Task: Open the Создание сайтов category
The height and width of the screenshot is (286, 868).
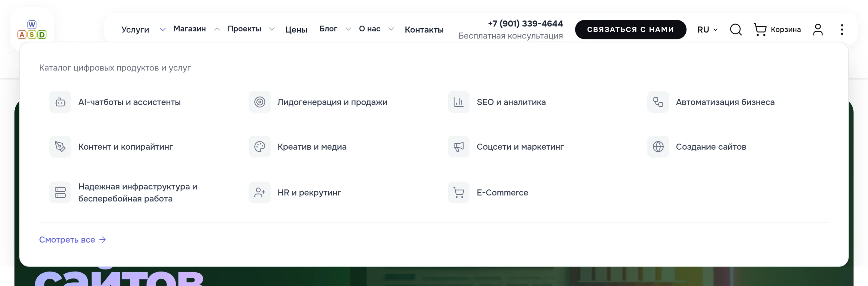Action: pos(711,147)
